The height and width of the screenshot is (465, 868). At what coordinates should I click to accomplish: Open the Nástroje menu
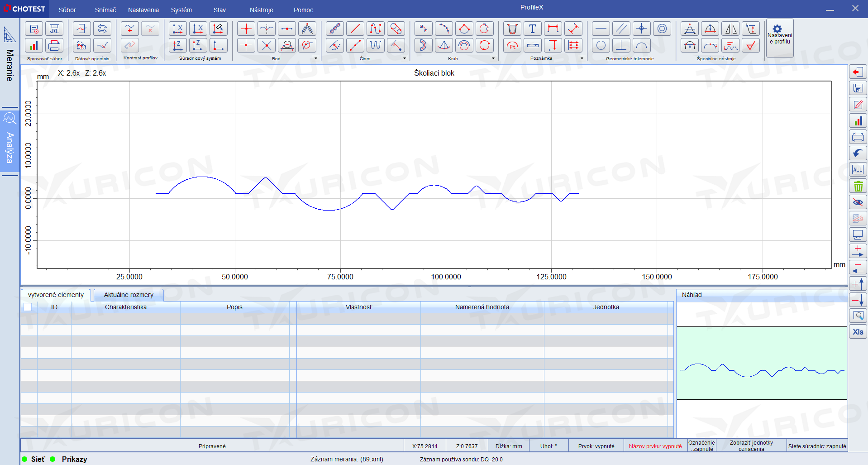(x=261, y=10)
